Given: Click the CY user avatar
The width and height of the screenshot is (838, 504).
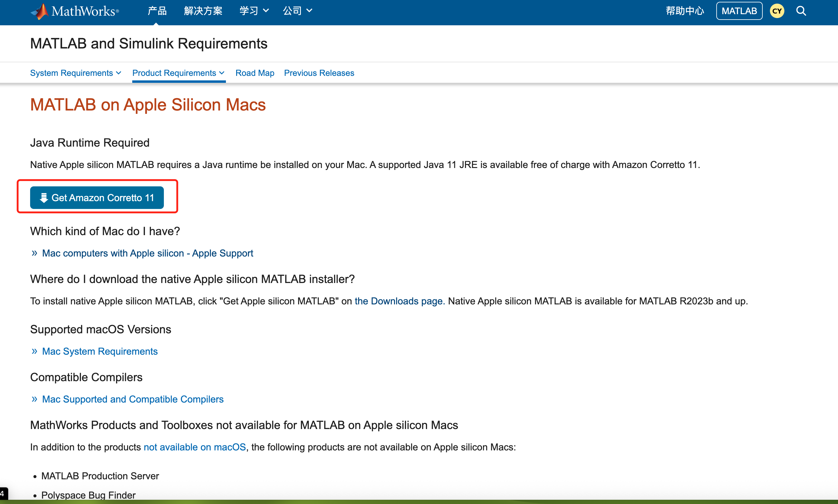Looking at the screenshot, I should [777, 11].
